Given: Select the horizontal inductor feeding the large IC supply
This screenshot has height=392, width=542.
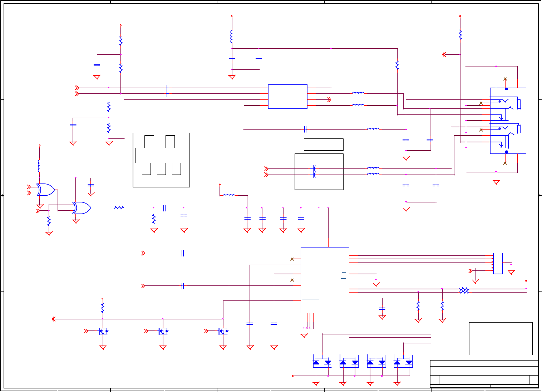Looking at the screenshot, I should click(x=229, y=195).
